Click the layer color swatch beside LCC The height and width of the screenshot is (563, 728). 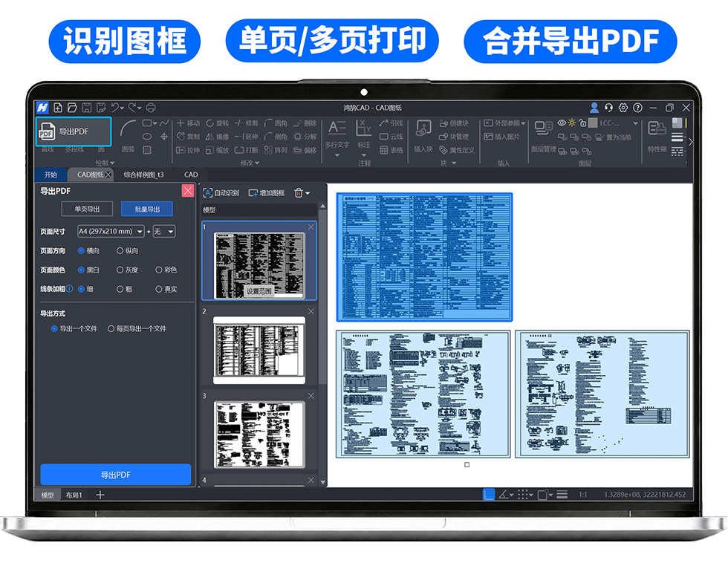coord(593,123)
